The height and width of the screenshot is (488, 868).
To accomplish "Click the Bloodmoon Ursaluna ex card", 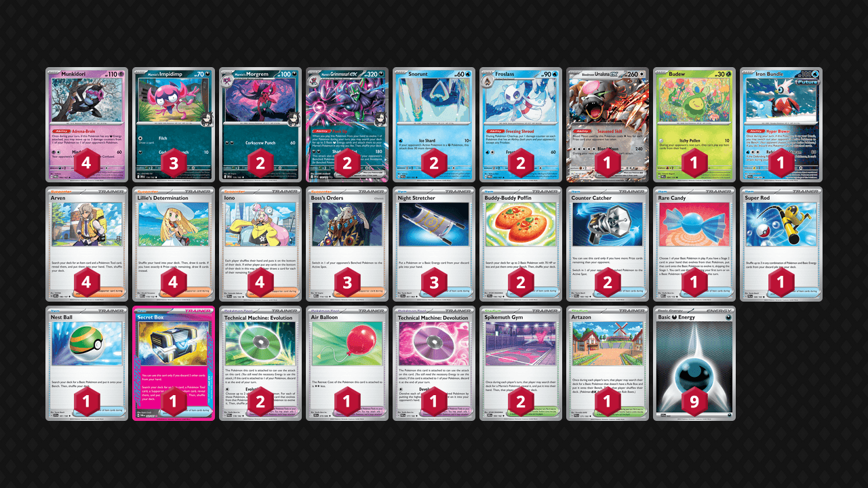I will click(x=608, y=125).
